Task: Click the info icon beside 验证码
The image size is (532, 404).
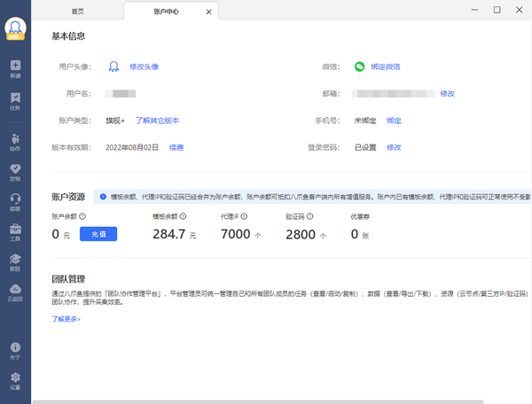Action: pos(309,216)
